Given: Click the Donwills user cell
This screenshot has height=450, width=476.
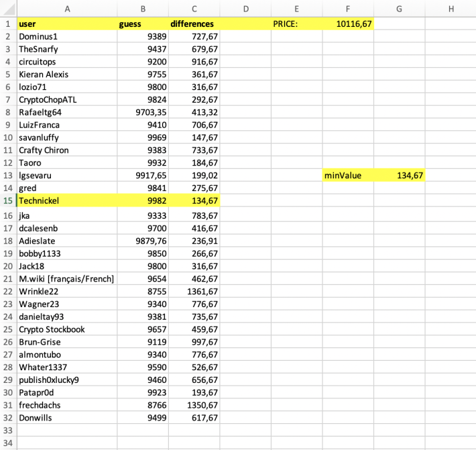Looking at the screenshot, I should coord(67,418).
